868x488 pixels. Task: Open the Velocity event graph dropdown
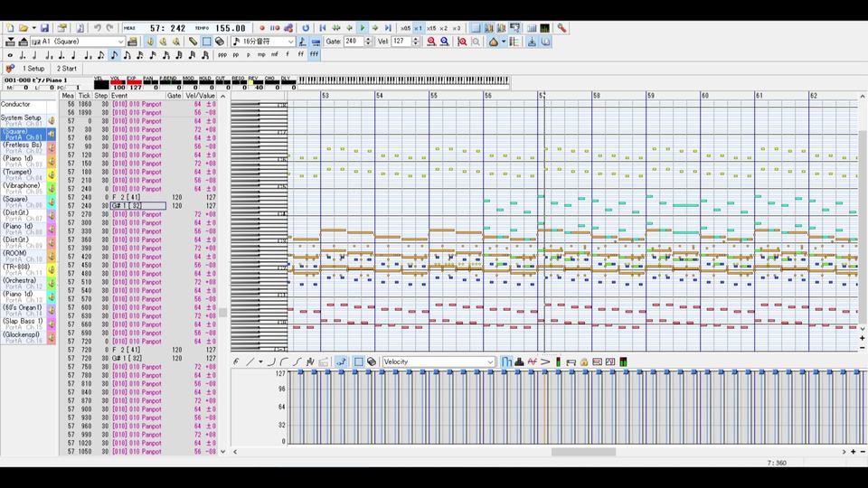(x=490, y=361)
